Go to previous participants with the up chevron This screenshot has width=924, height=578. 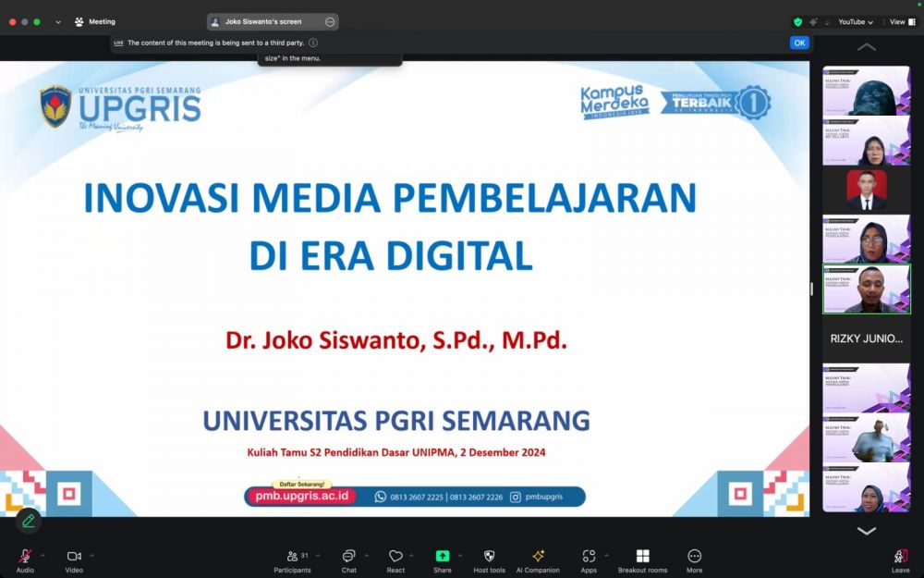point(867,47)
